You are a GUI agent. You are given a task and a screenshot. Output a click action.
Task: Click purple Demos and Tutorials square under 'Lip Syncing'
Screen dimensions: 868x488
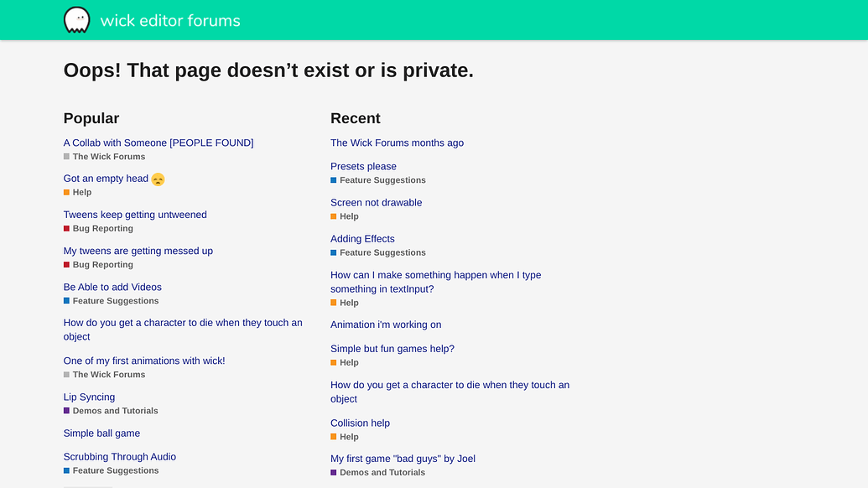(66, 411)
